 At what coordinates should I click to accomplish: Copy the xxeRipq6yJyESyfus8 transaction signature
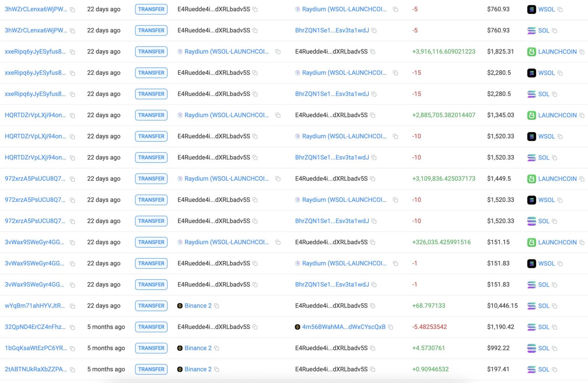pos(72,52)
